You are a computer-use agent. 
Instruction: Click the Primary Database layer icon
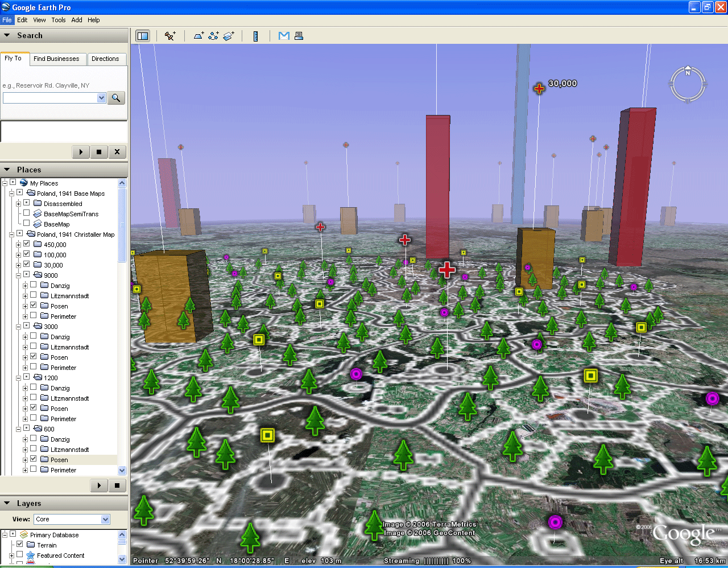[24, 534]
